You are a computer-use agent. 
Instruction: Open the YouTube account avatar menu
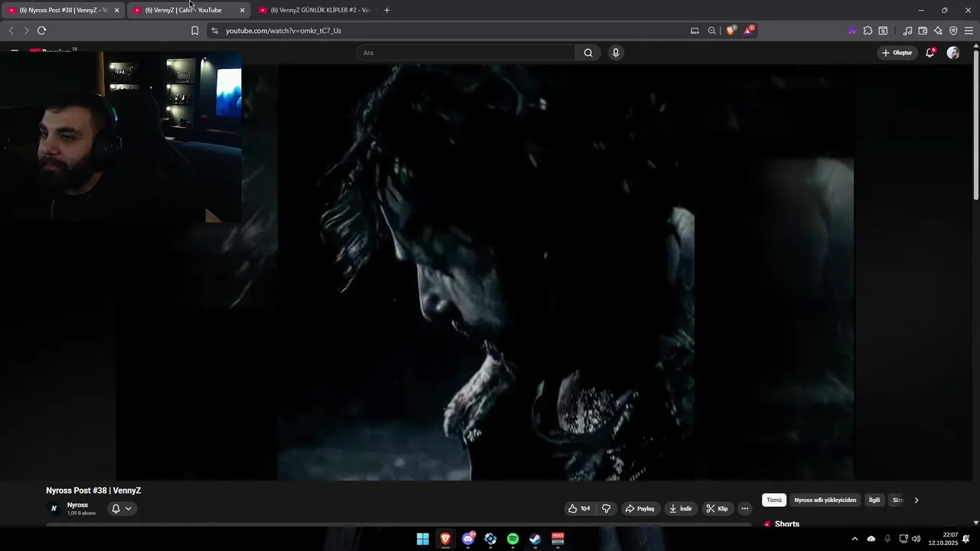(x=953, y=53)
